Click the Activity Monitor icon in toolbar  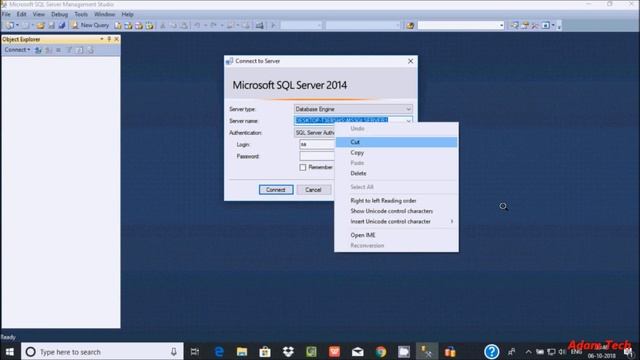[x=260, y=25]
